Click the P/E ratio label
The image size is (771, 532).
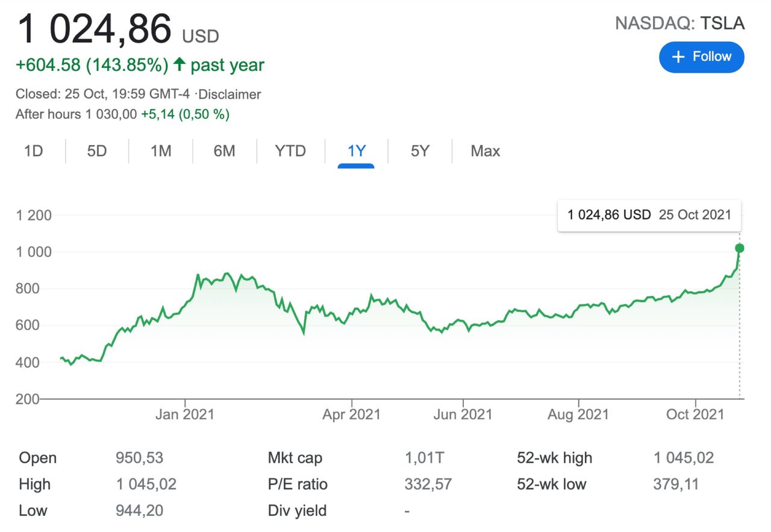tap(298, 484)
